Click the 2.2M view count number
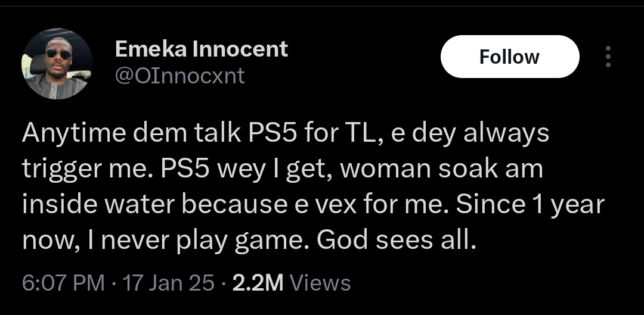Viewport: 644px width, 315px height. (258, 283)
